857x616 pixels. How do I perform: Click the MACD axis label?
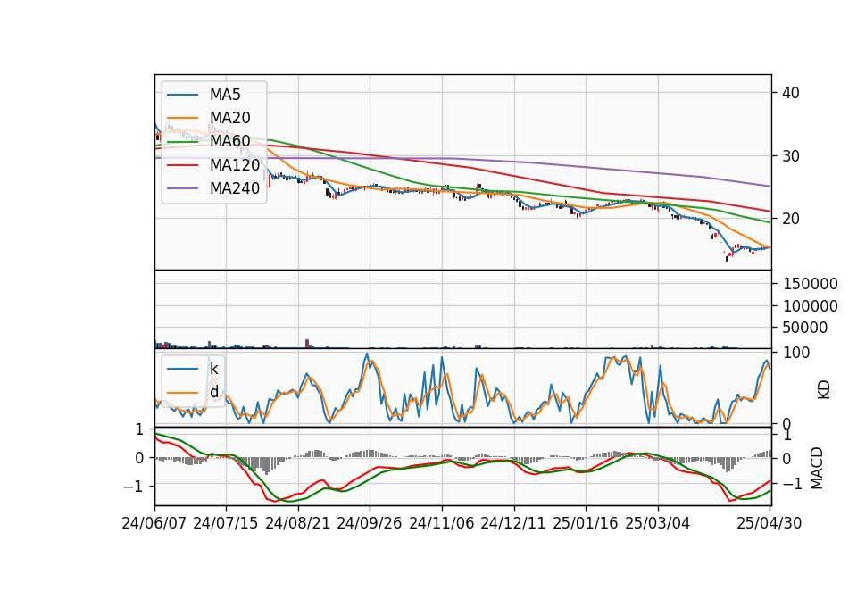tap(817, 468)
